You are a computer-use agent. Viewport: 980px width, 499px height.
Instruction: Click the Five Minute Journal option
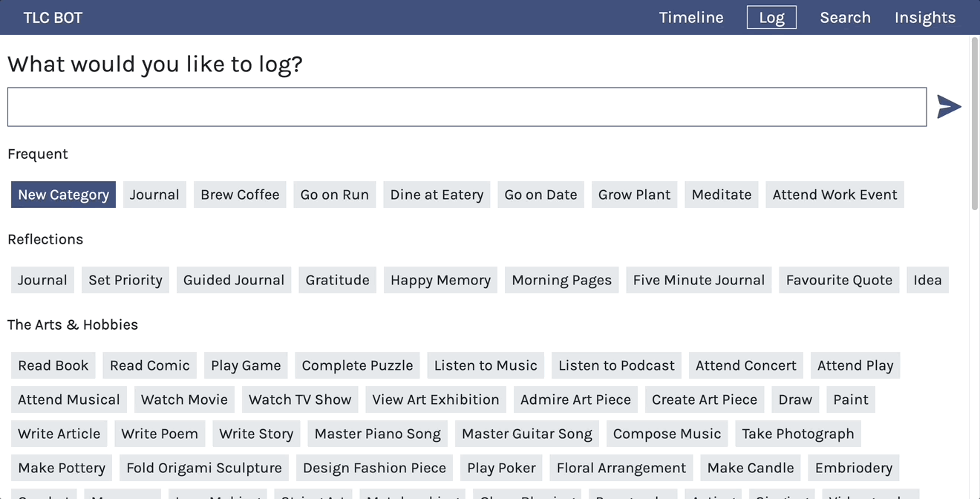pos(699,280)
